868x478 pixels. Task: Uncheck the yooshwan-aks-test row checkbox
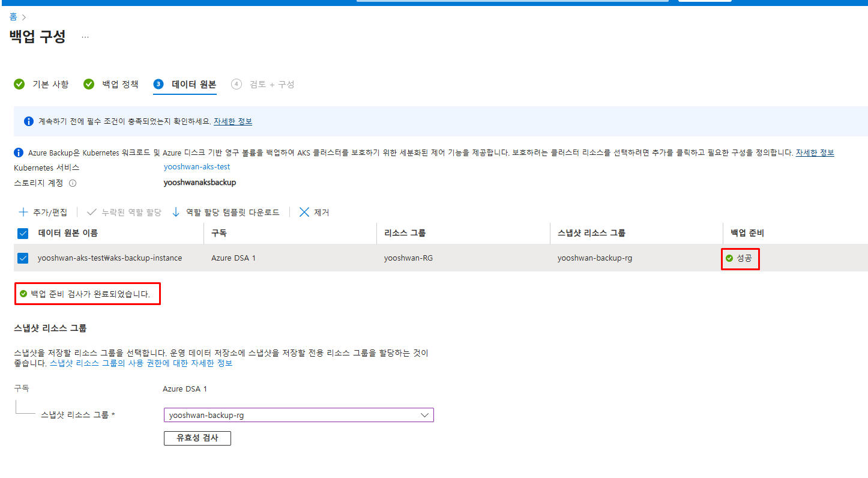(23, 258)
